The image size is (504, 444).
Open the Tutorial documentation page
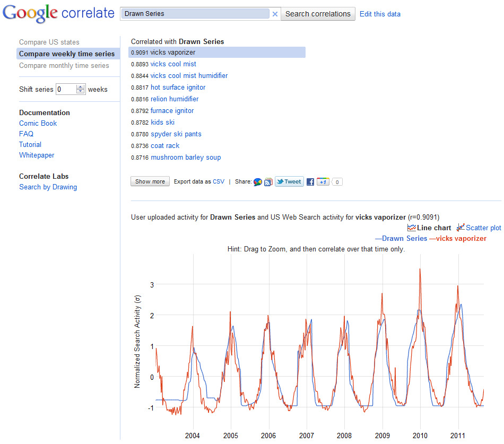30,144
